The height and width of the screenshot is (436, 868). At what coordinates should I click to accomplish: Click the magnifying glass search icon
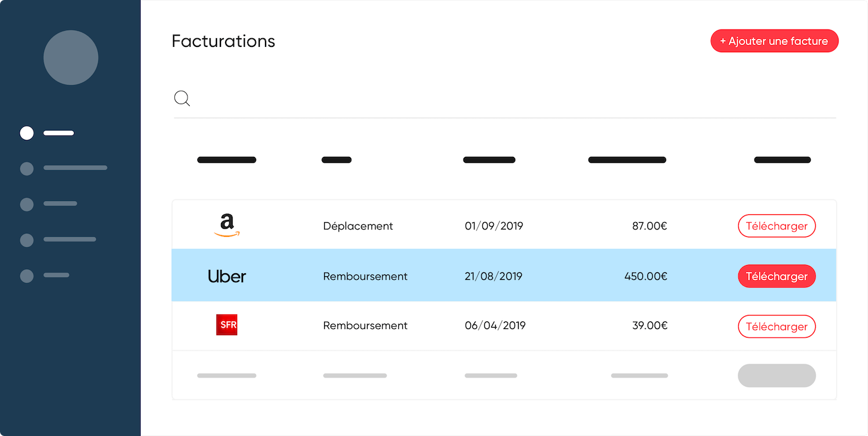click(182, 98)
